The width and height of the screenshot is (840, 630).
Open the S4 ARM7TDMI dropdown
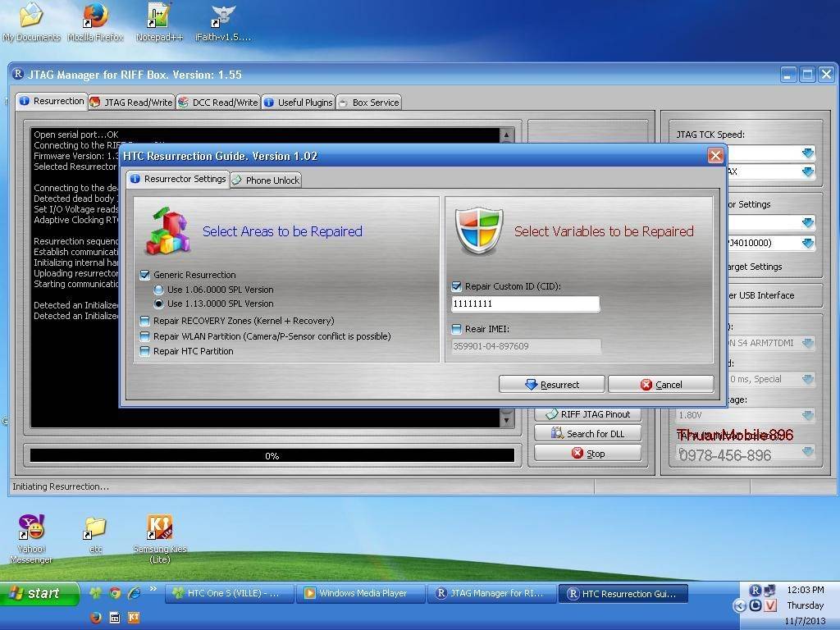(808, 343)
